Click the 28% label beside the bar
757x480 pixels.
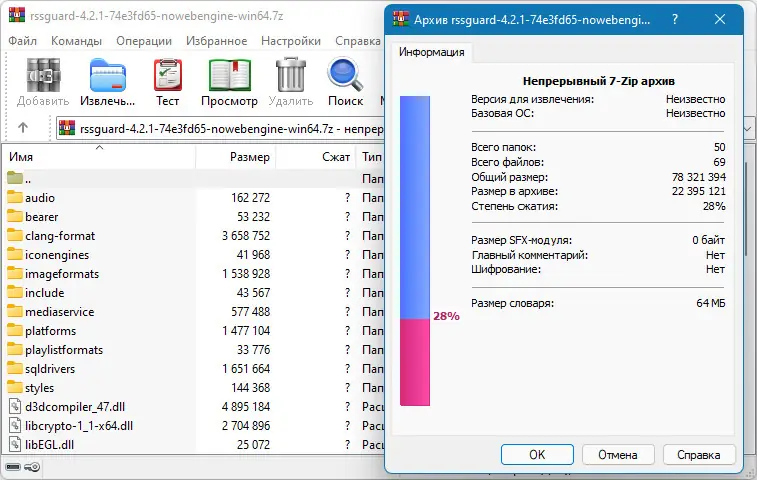446,316
